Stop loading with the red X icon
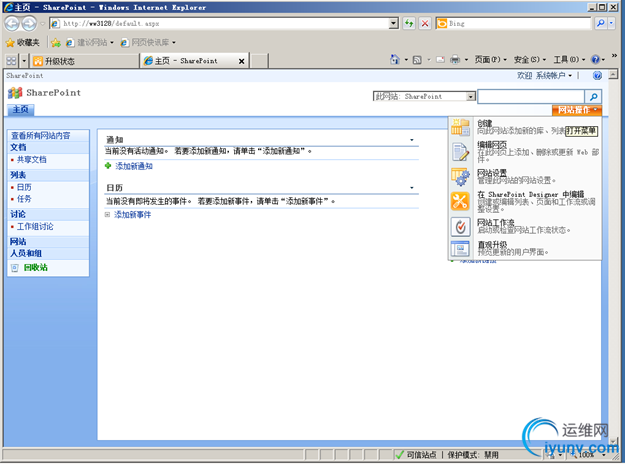Viewport: 625px width, 464px height. tap(425, 24)
